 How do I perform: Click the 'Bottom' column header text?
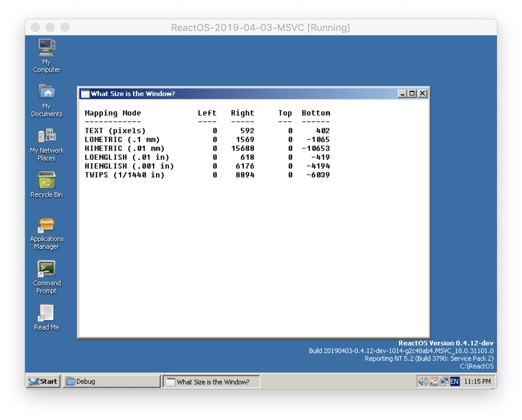[316, 113]
